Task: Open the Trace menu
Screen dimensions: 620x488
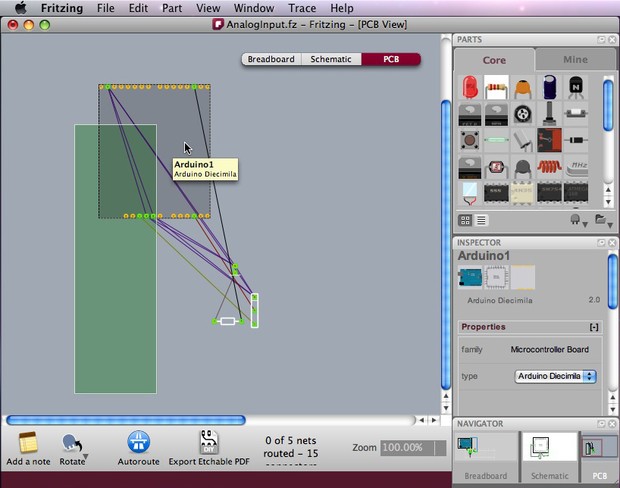Action: tap(302, 8)
